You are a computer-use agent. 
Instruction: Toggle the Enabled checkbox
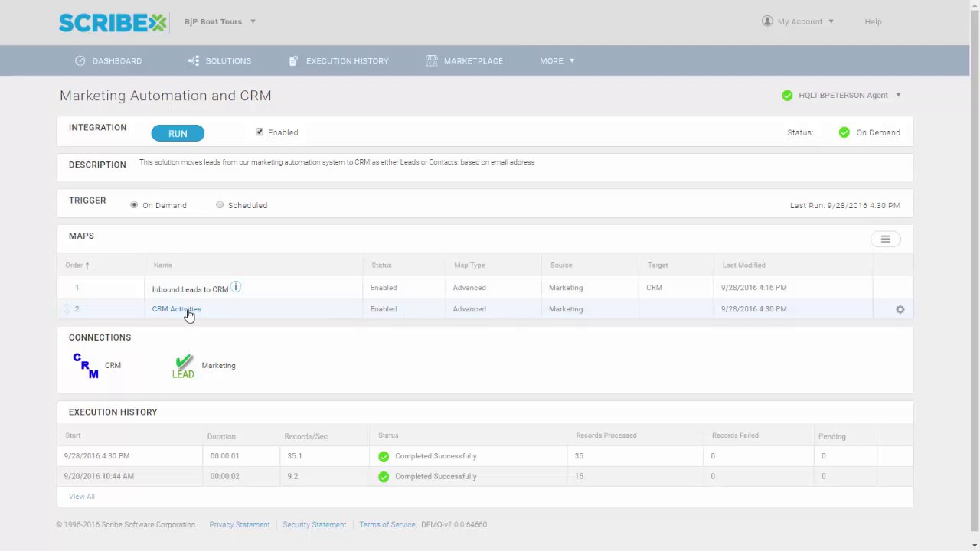point(260,132)
